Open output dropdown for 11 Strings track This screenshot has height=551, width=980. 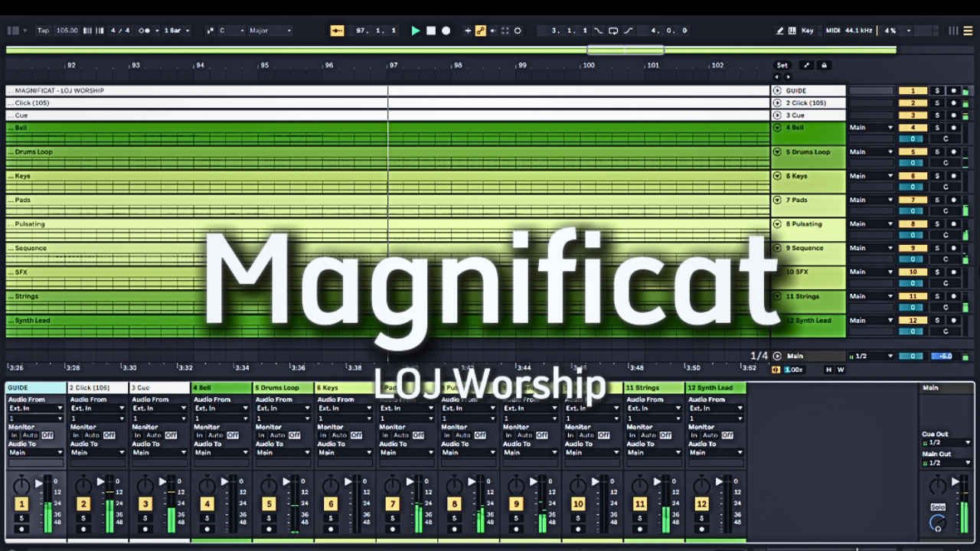[x=871, y=296]
